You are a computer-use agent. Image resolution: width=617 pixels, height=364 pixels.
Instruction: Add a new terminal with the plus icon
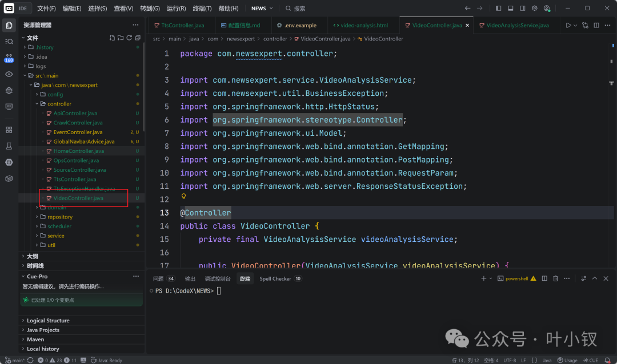(x=484, y=278)
